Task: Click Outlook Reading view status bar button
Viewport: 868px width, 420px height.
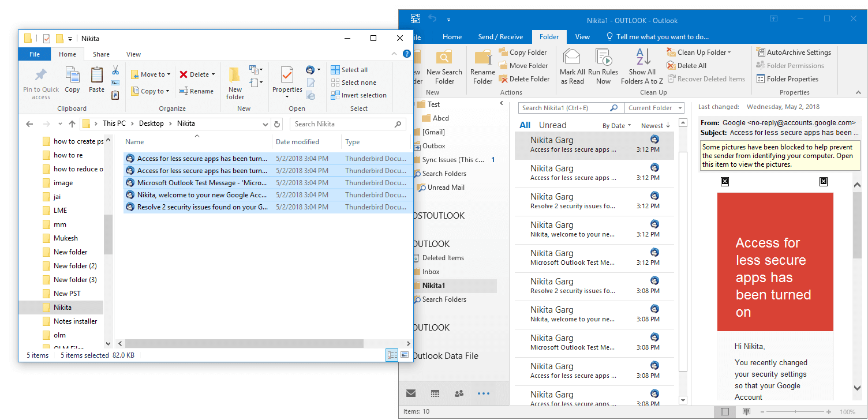Action: click(x=746, y=412)
